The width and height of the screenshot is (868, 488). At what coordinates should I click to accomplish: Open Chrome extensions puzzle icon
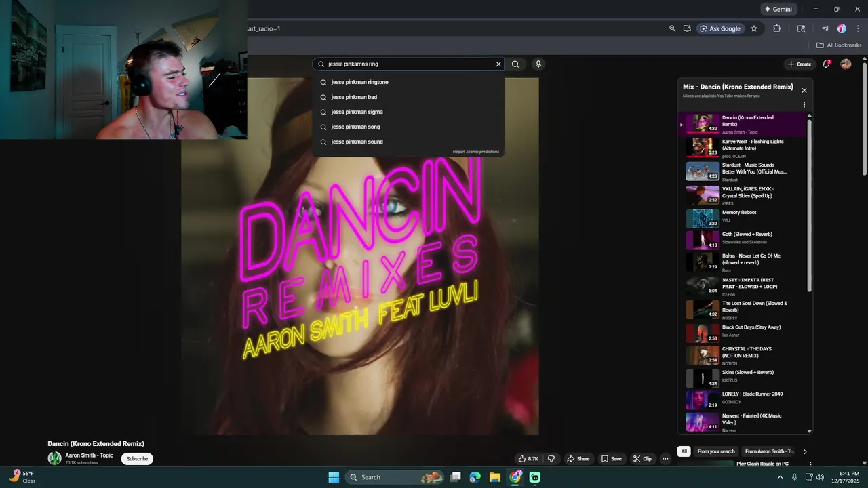coord(777,28)
